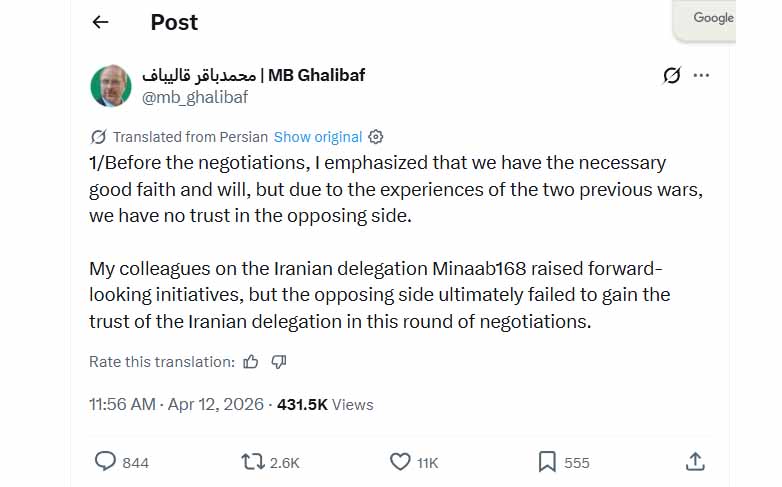
Task: Click the Grok icon on the post
Action: click(672, 75)
